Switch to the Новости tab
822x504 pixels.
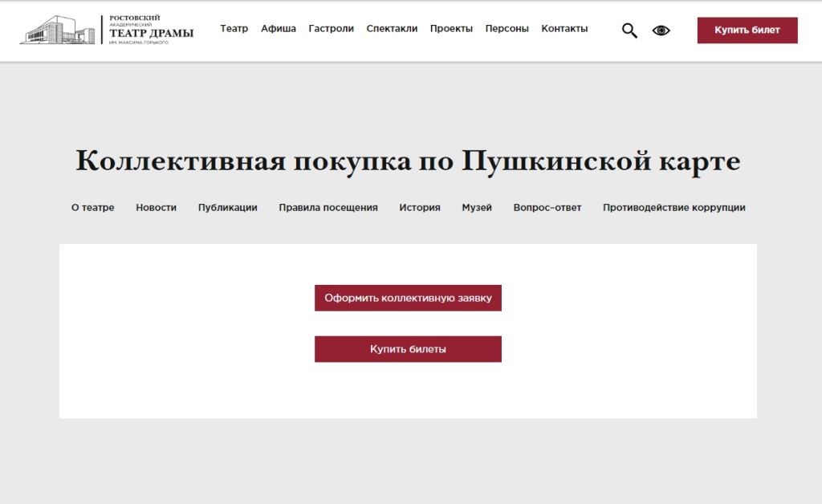tap(156, 208)
